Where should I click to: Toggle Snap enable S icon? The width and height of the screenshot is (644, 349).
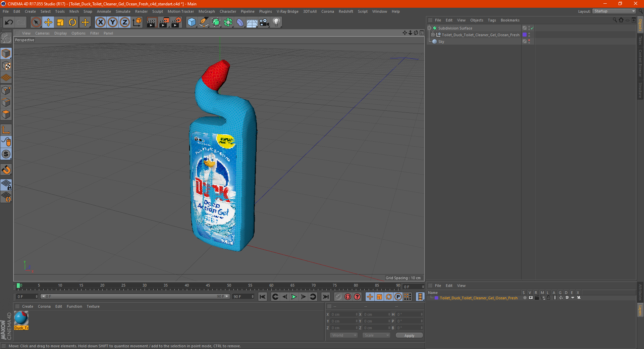(6, 154)
